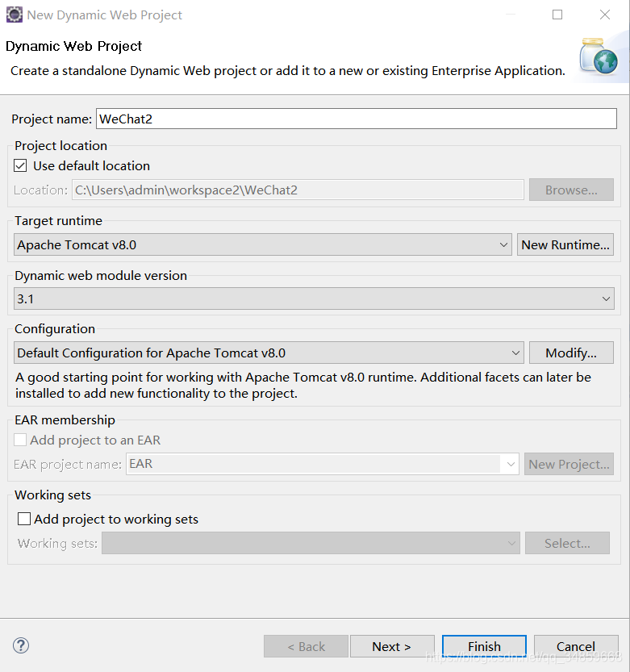Uncheck Use default location checkbox
630x672 pixels.
pyautogui.click(x=20, y=165)
